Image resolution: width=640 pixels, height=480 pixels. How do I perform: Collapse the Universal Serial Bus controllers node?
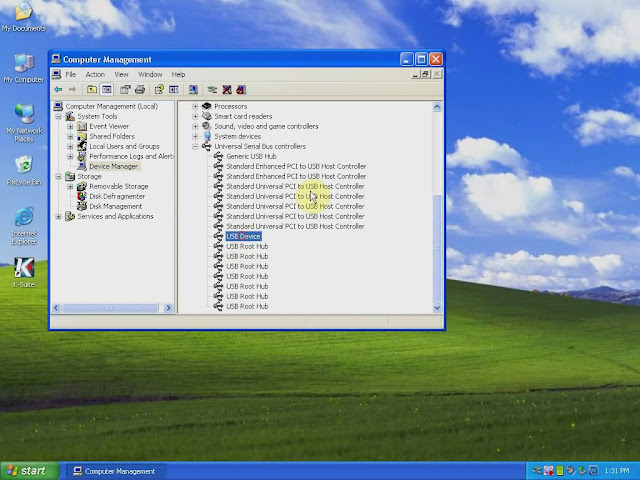[195, 146]
